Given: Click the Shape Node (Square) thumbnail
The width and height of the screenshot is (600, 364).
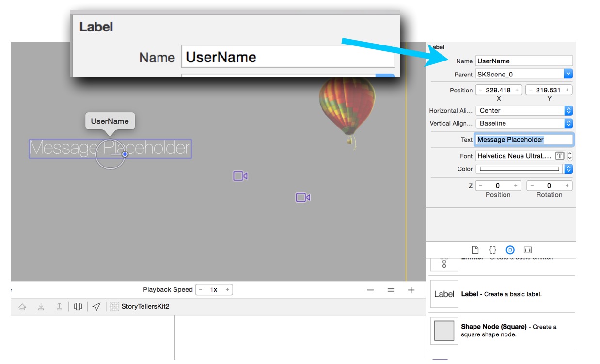Looking at the screenshot, I should coord(444,330).
